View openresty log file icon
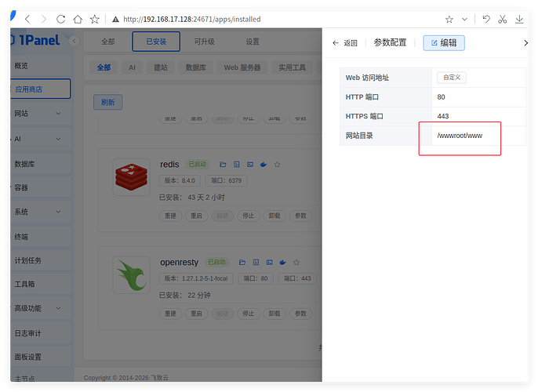Screen dimensions: 538x392 coord(254,262)
